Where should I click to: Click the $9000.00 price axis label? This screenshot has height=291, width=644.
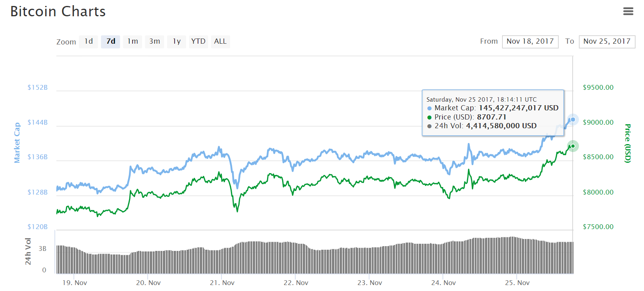pyautogui.click(x=598, y=122)
